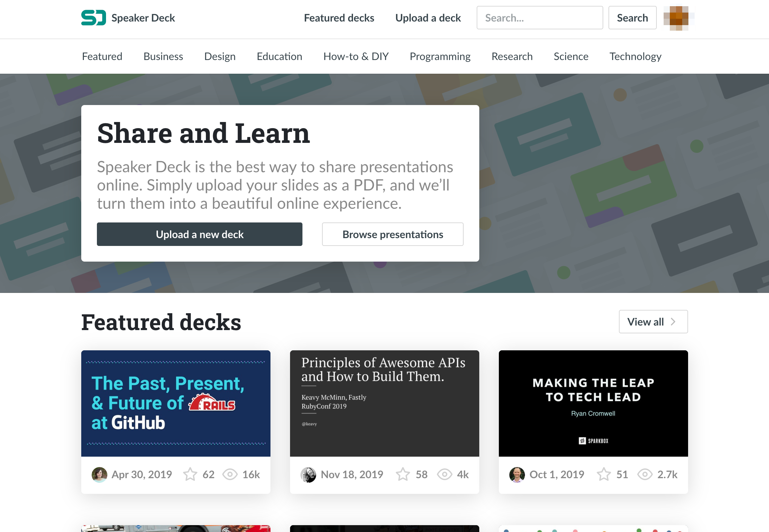
Task: Select the Science category
Action: point(571,56)
